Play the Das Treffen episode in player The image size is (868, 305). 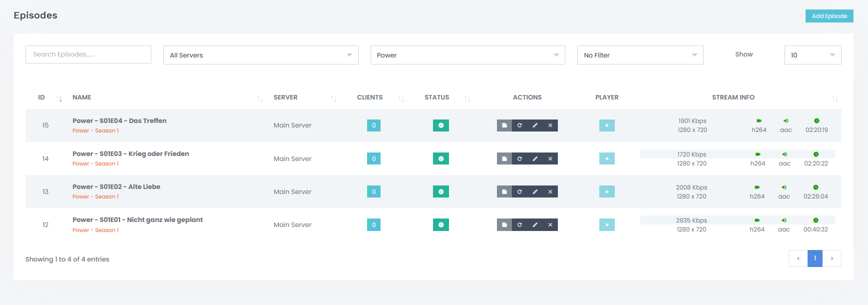point(607,125)
